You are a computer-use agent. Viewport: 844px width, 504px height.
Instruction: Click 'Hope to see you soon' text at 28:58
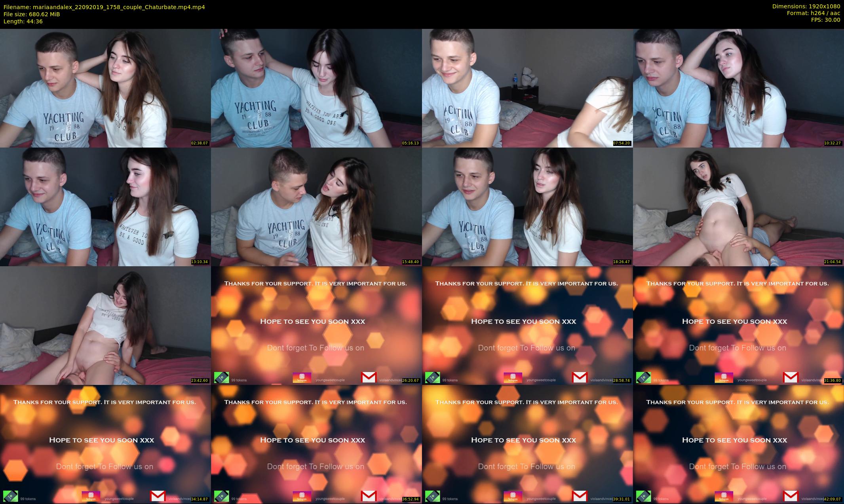click(x=523, y=321)
